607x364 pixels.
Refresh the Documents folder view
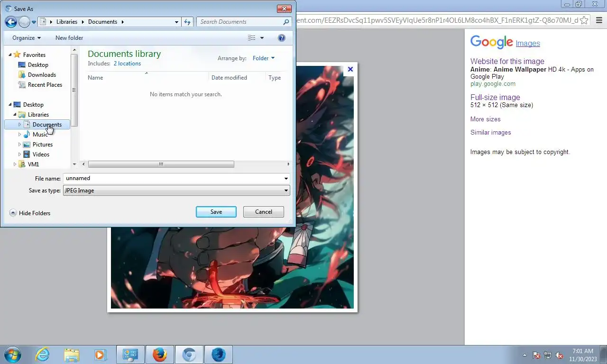point(187,22)
